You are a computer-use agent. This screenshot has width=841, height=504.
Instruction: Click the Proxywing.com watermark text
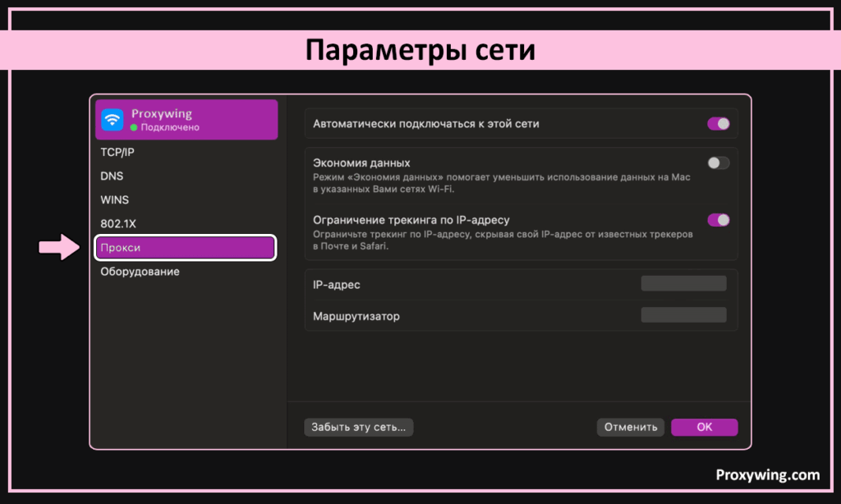767,475
